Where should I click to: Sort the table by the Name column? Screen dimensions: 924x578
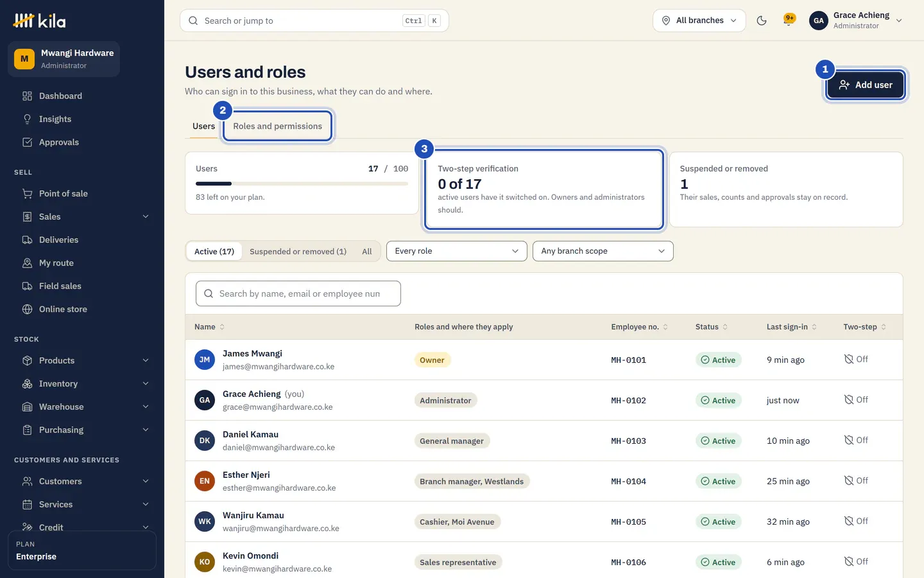click(x=210, y=327)
